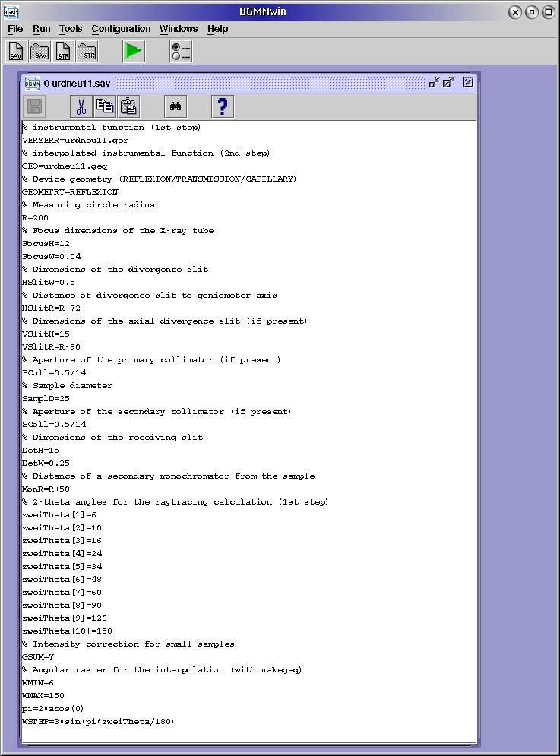Click the 'WMIN=6' line

pos(38,683)
